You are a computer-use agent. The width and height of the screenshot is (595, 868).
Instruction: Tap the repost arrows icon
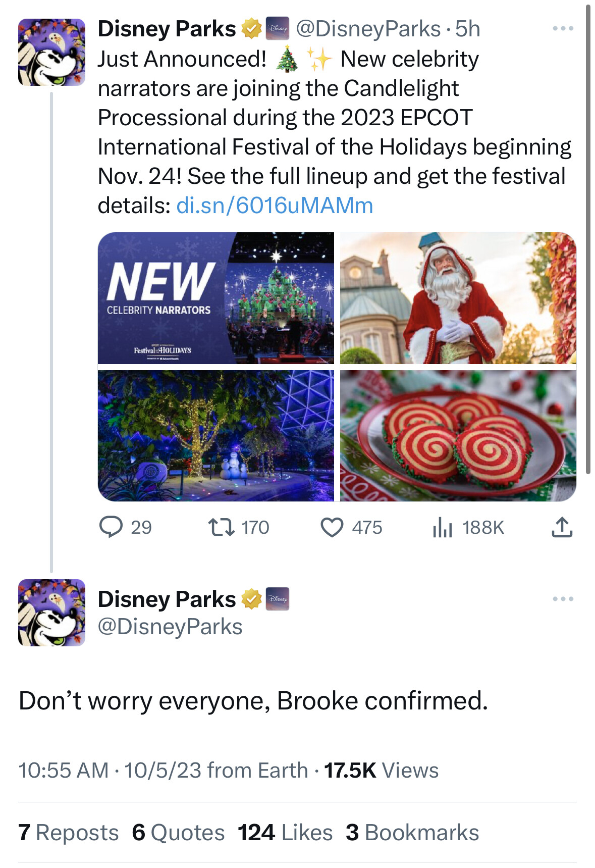coord(222,527)
